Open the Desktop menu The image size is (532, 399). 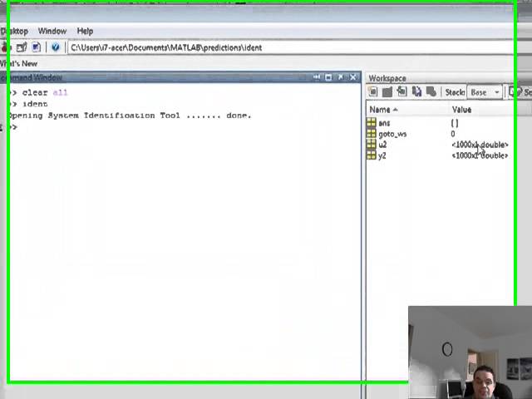(14, 32)
